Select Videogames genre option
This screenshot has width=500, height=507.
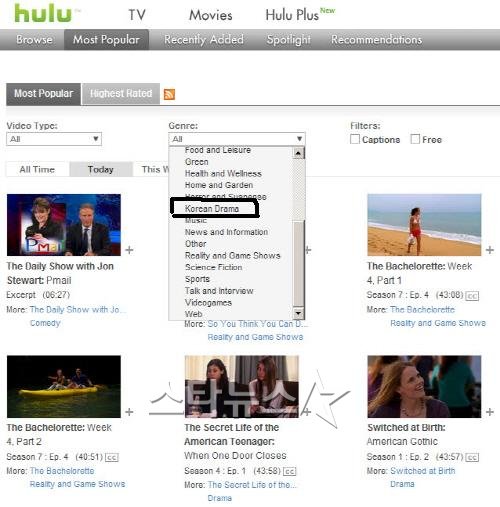pos(208,302)
